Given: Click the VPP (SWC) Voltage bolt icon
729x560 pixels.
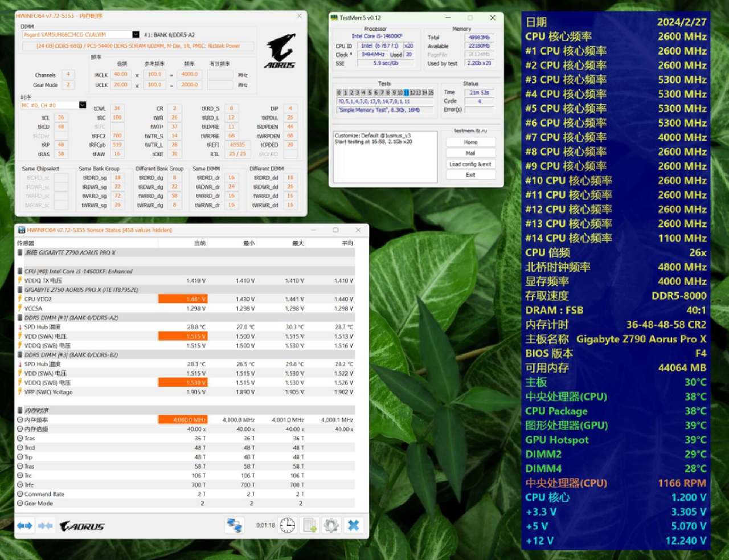Looking at the screenshot, I should 20,392.
